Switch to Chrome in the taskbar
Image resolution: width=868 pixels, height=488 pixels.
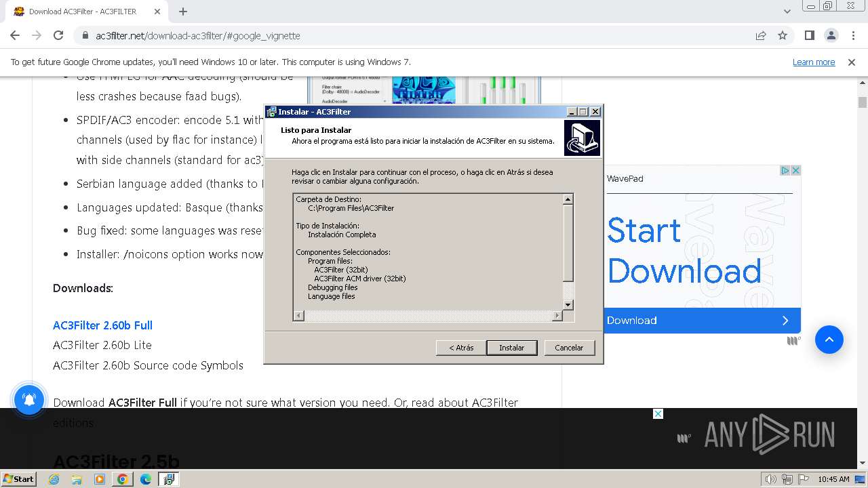(123, 479)
